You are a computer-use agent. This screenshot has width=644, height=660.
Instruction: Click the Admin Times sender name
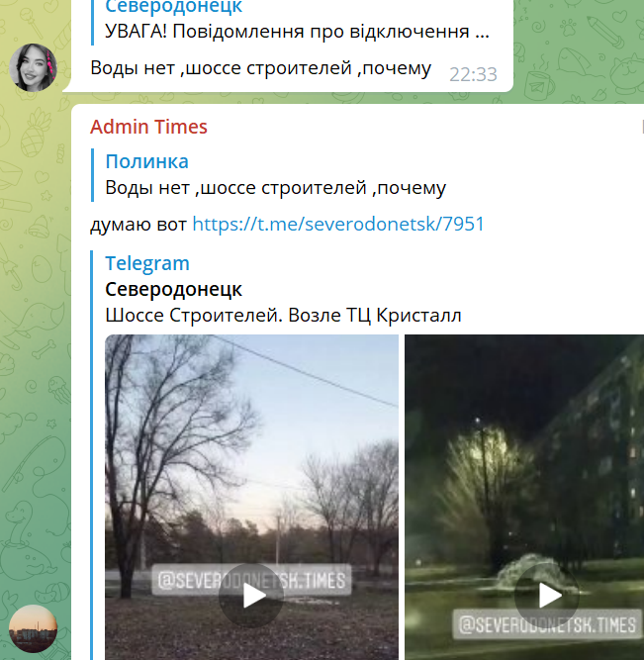coord(148,127)
